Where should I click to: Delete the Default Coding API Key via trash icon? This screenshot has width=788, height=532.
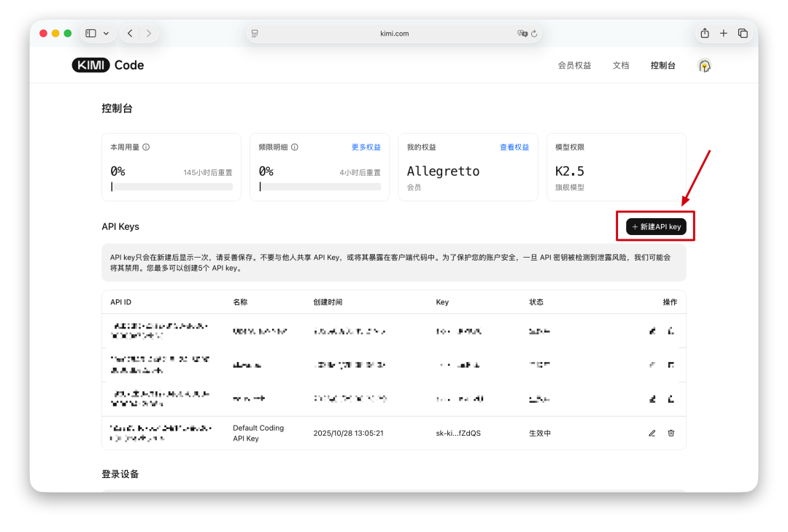[671, 433]
